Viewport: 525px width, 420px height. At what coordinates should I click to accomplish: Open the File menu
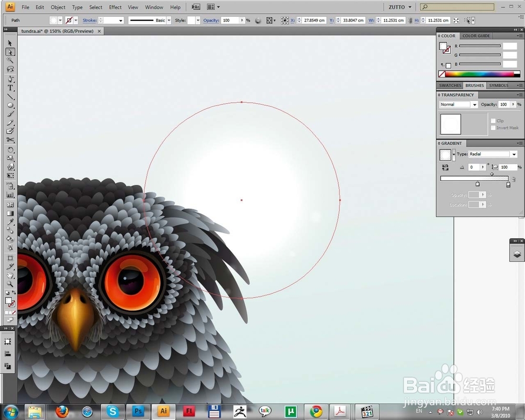pos(25,7)
